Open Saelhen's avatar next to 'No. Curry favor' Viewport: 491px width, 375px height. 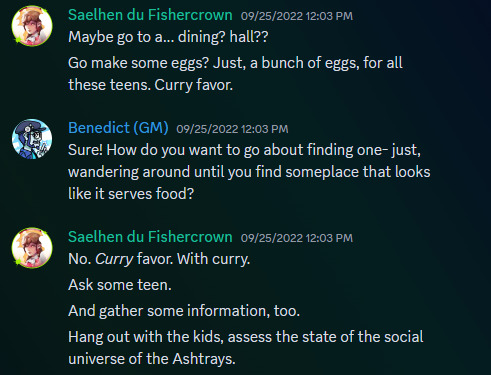pos(32,248)
